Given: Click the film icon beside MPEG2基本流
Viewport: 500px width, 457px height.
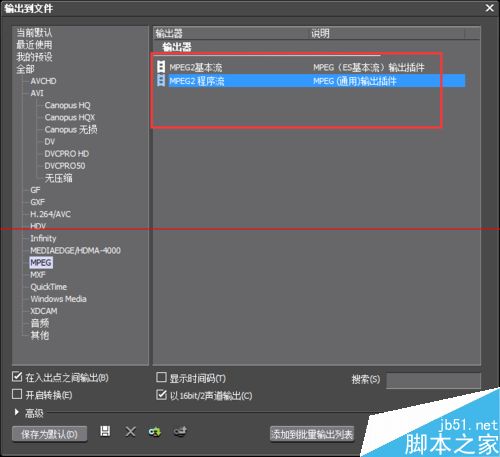Looking at the screenshot, I should pyautogui.click(x=161, y=67).
